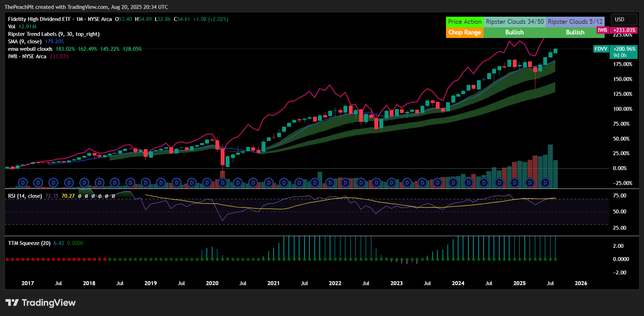
Task: Click the ema cloud value 128.05%
Action: click(132, 49)
